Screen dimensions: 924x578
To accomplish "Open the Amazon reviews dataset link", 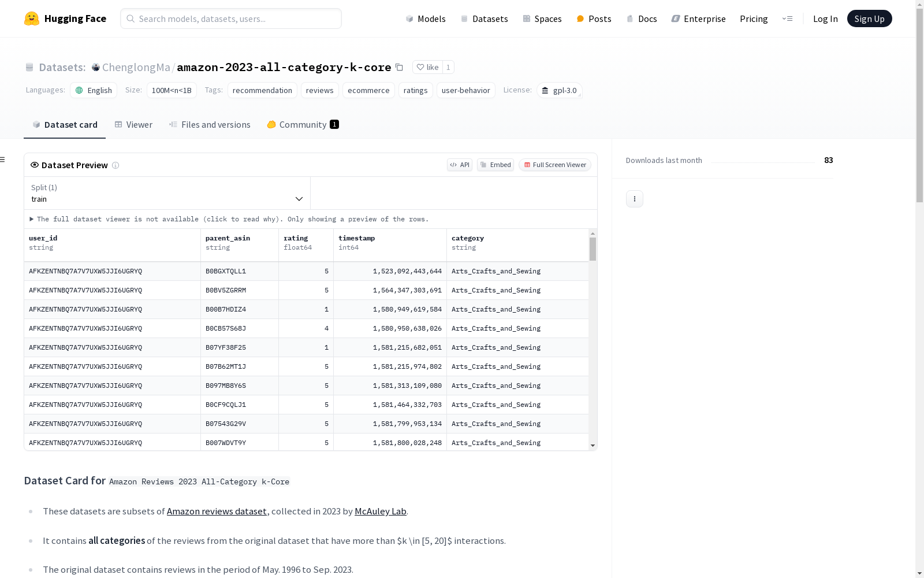I will pyautogui.click(x=217, y=512).
